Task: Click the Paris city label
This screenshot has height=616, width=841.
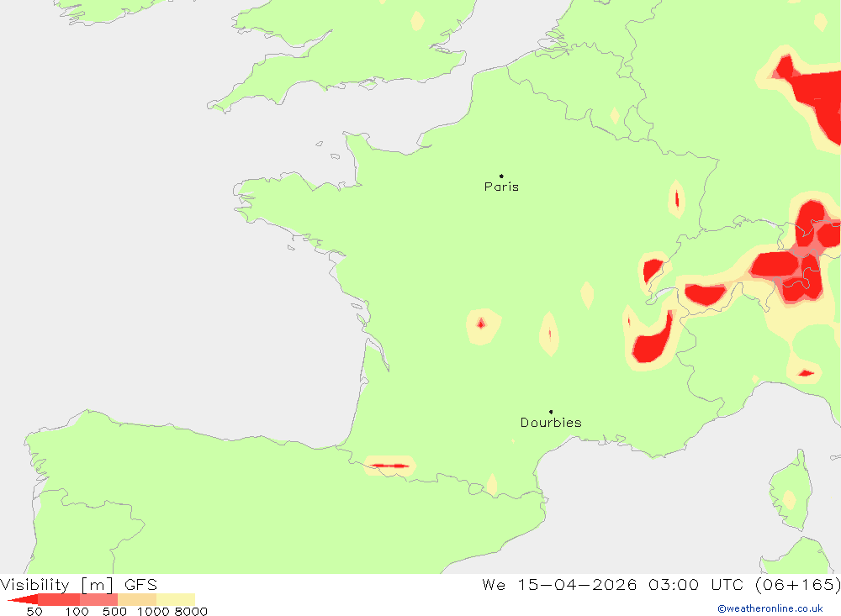Action: [501, 187]
